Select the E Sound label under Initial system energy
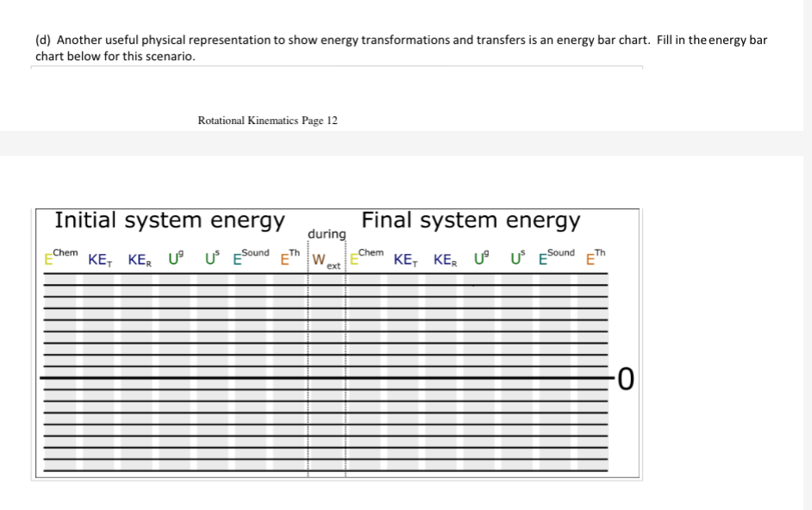This screenshot has height=510, width=812. point(251,257)
